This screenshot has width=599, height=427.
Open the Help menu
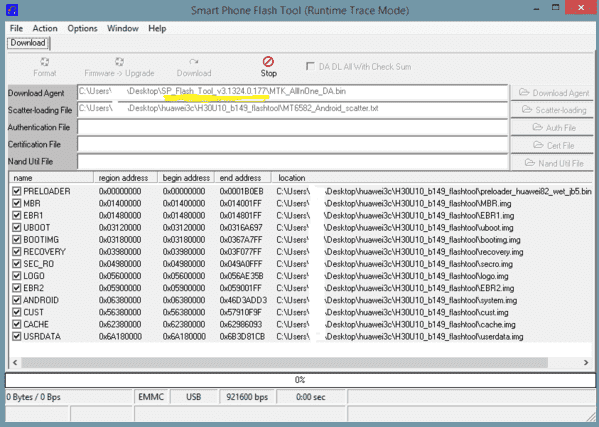[157, 29]
